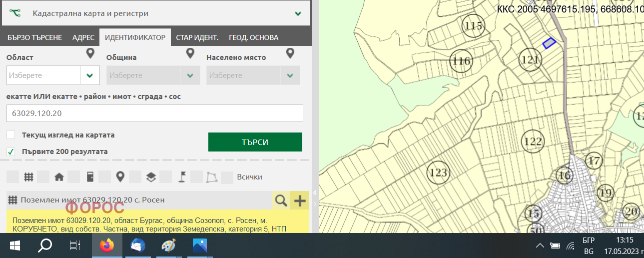
Task: Select result Поземлен имот 63029.120.20 с. Росен
Action: coord(92,200)
